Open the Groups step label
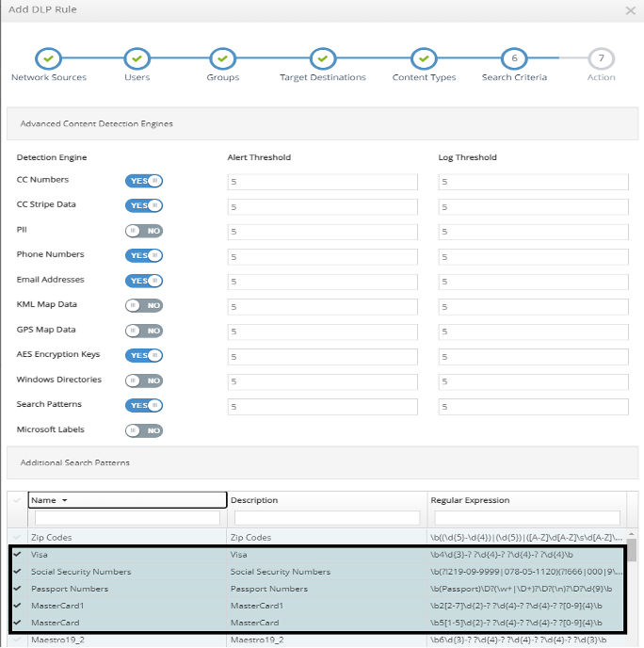This screenshot has height=648, width=644. coord(223,77)
